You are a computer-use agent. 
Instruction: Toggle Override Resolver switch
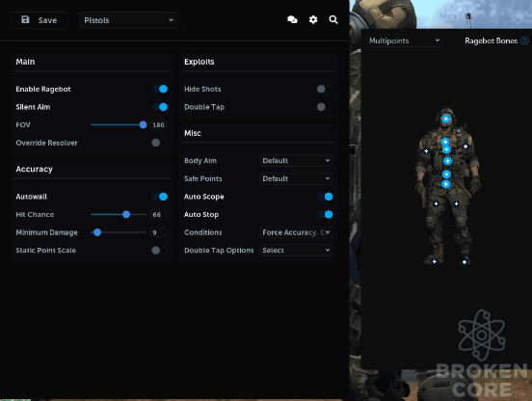159,143
